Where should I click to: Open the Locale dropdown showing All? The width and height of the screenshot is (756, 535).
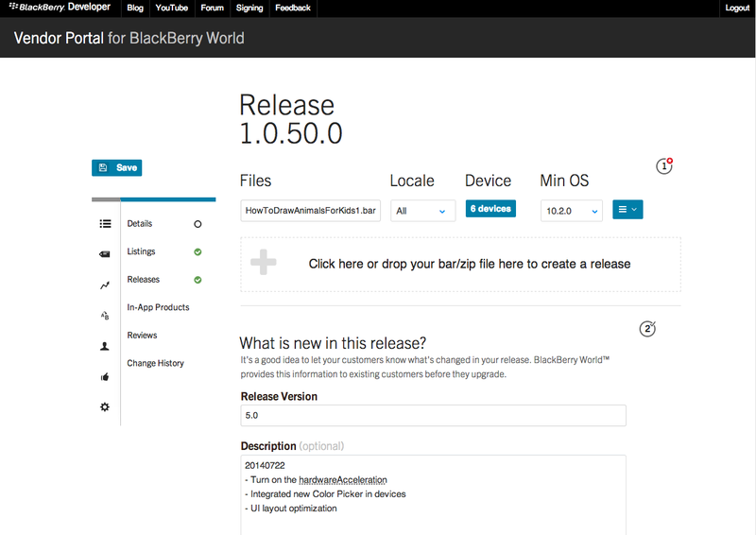pos(422,211)
